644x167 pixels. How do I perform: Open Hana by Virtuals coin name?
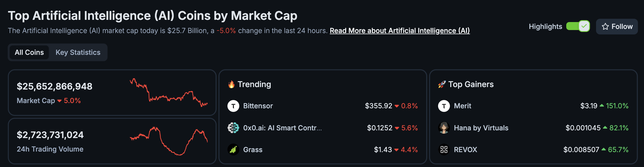481,128
